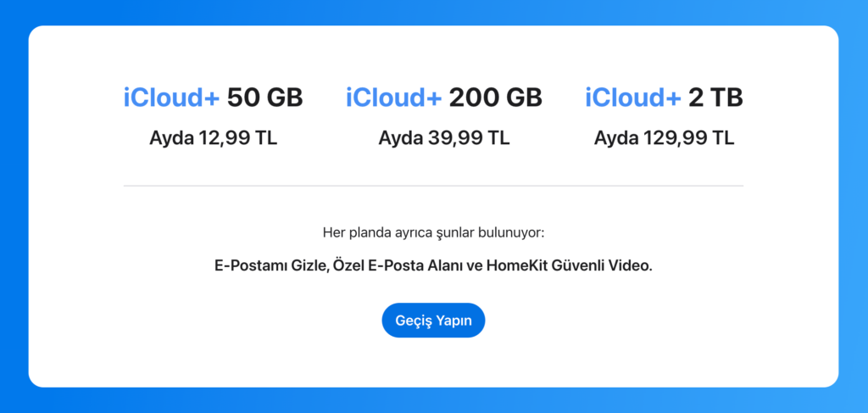Click the horizontal divider below the prices
This screenshot has width=868, height=413.
click(433, 185)
